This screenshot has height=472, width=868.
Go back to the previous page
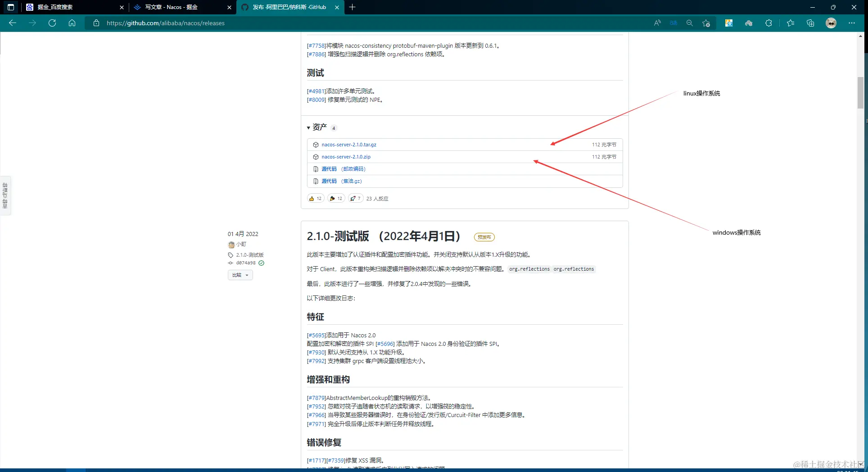(x=13, y=23)
